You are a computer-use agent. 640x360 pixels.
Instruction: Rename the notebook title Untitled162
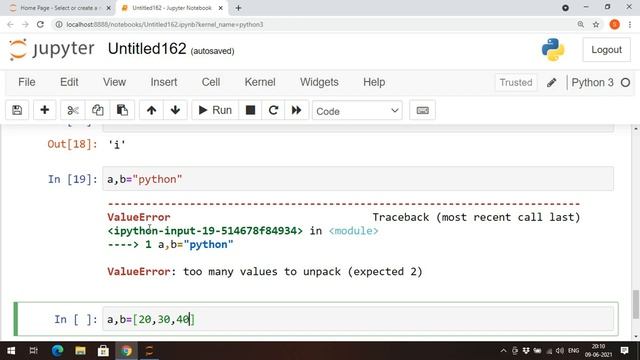pyautogui.click(x=147, y=49)
